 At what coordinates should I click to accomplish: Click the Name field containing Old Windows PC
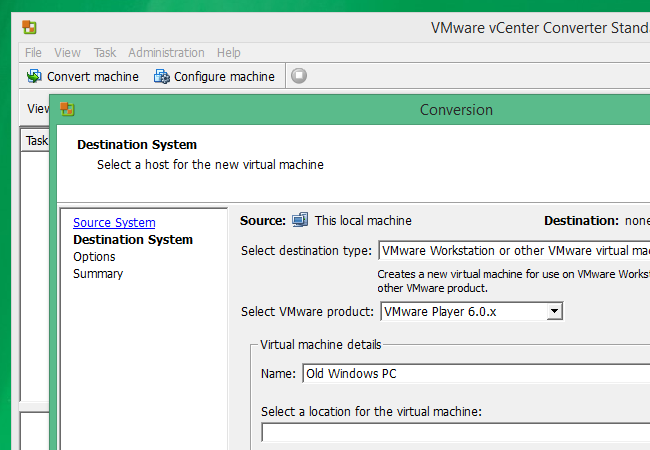click(x=476, y=373)
